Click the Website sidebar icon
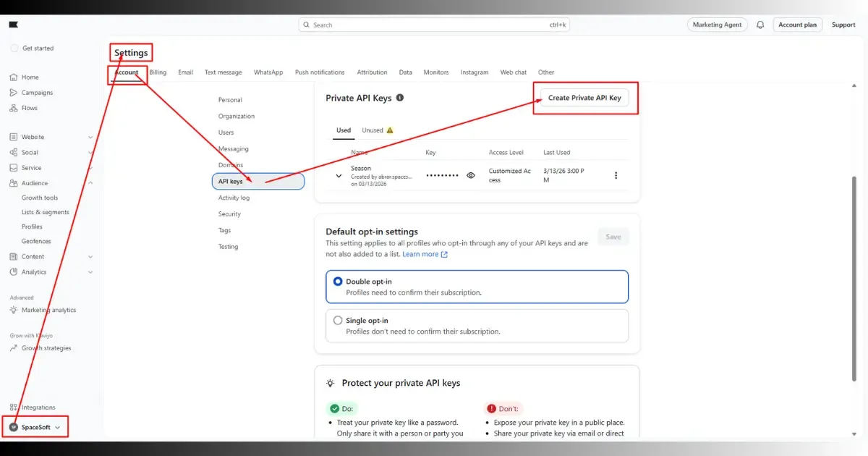This screenshot has height=456, width=868. [14, 137]
